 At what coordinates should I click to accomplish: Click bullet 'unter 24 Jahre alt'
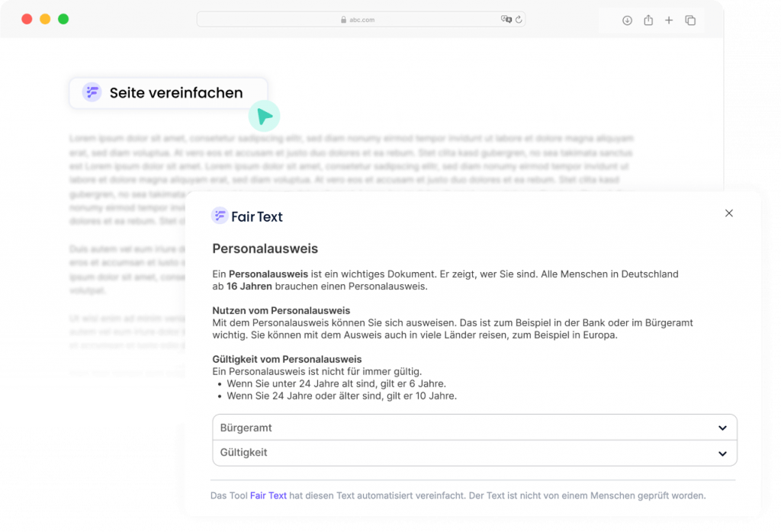click(336, 383)
